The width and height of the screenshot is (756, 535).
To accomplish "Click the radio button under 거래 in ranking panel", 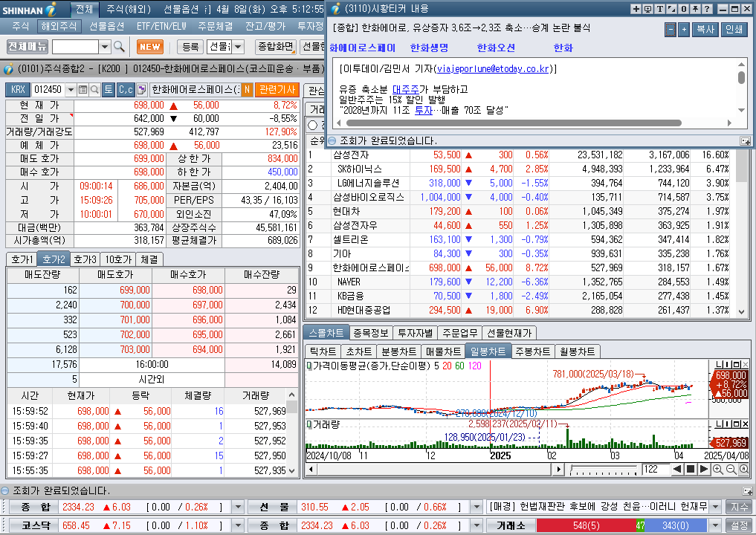I will coord(312,125).
